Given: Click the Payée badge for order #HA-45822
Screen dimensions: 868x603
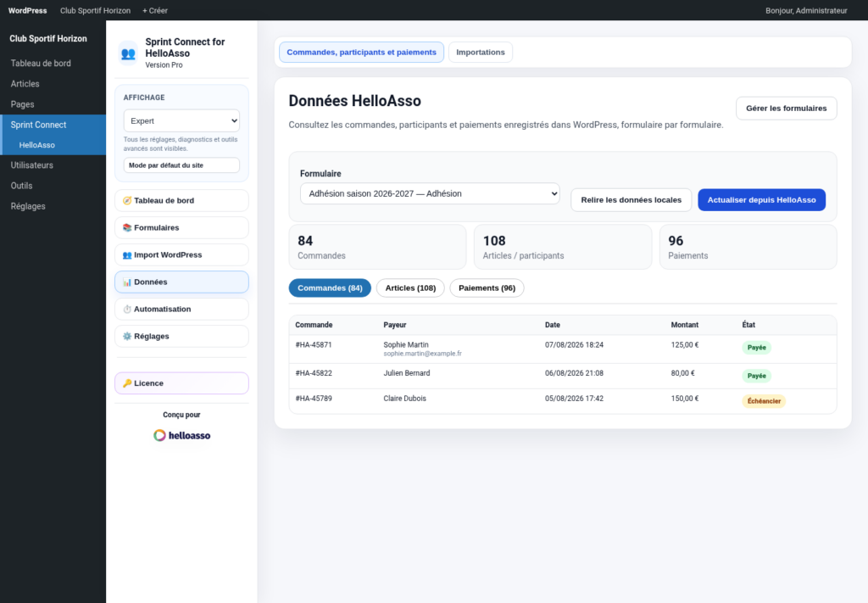Looking at the screenshot, I should tap(756, 376).
